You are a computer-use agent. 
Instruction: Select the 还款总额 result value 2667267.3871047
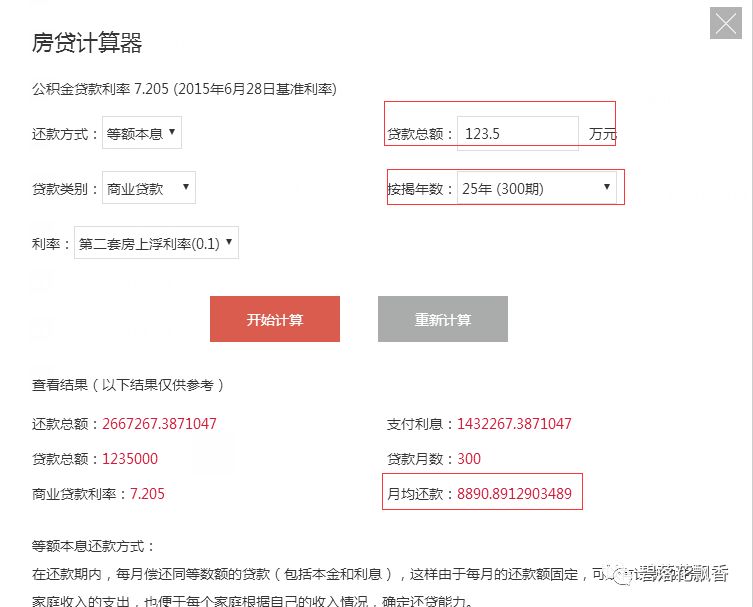(x=159, y=424)
